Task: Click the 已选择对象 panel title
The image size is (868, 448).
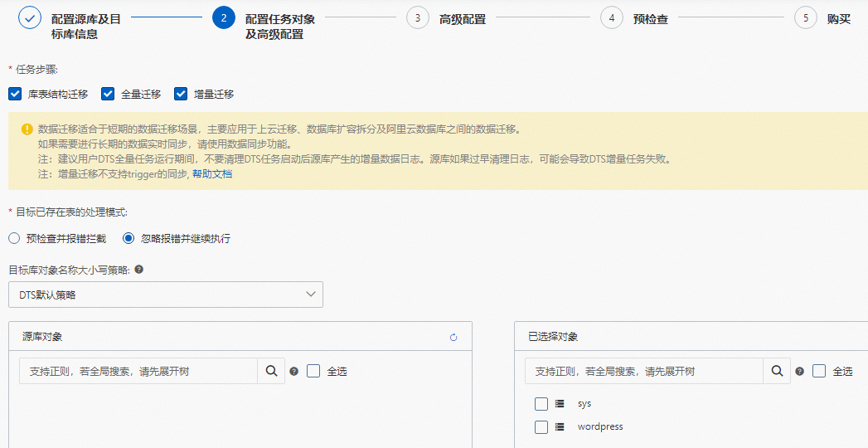Action: [553, 337]
